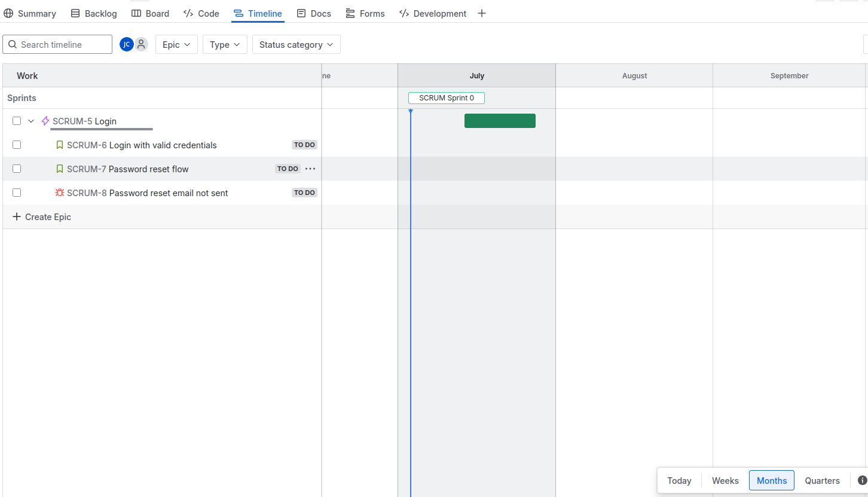Image resolution: width=868 pixels, height=497 pixels.
Task: Click the epic lightning icon for SCRUM-5
Action: [45, 121]
